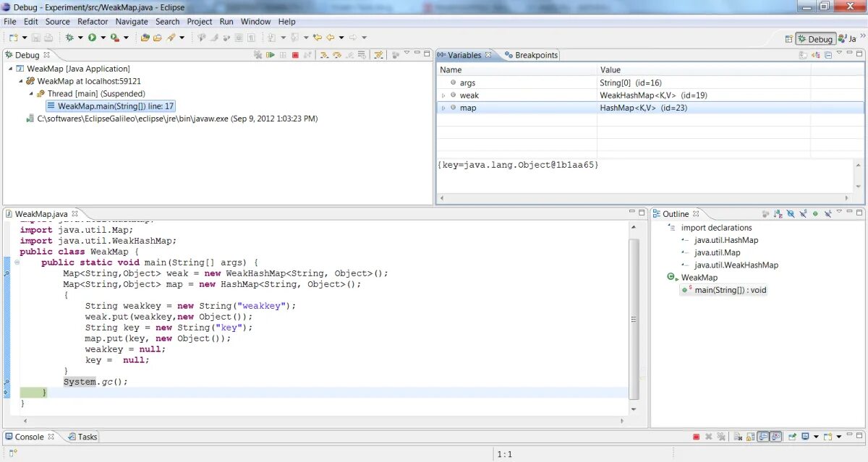Image resolution: width=868 pixels, height=462 pixels.
Task: Toggle Hide Static Members in Outline
Action: (x=803, y=213)
